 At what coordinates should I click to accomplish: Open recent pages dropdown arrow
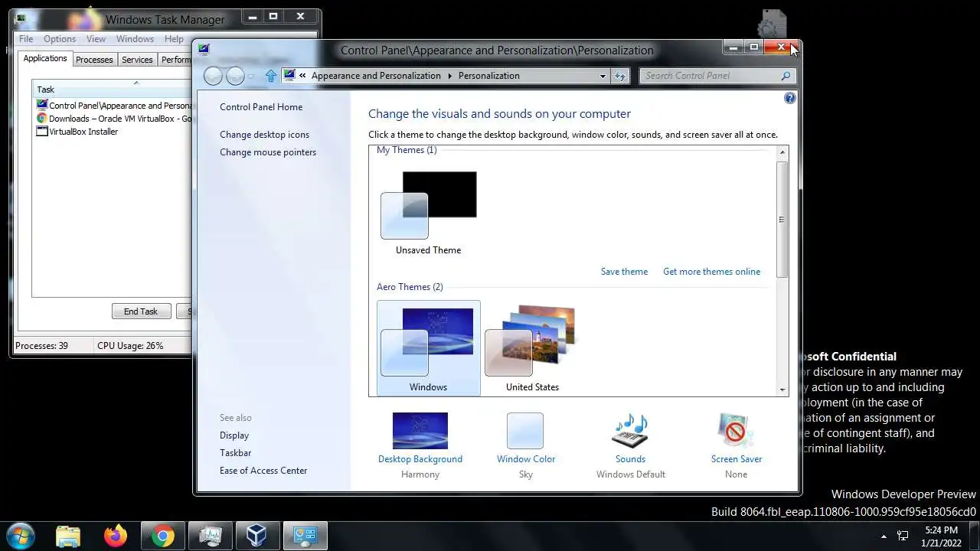pos(251,77)
